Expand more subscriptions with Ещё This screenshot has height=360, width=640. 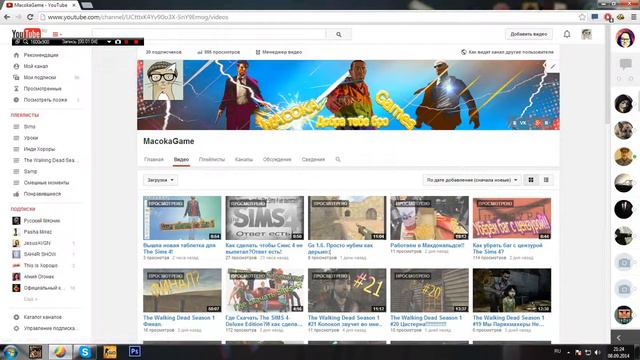click(30, 299)
